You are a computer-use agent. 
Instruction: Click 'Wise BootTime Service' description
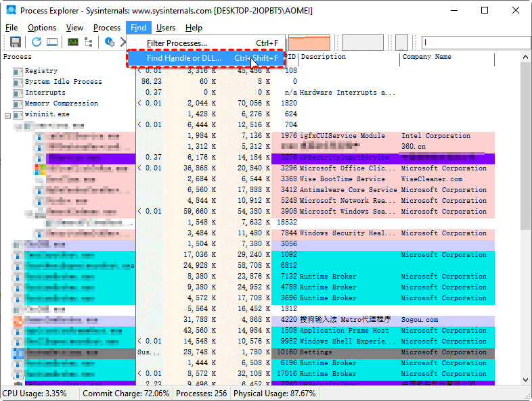(x=342, y=179)
